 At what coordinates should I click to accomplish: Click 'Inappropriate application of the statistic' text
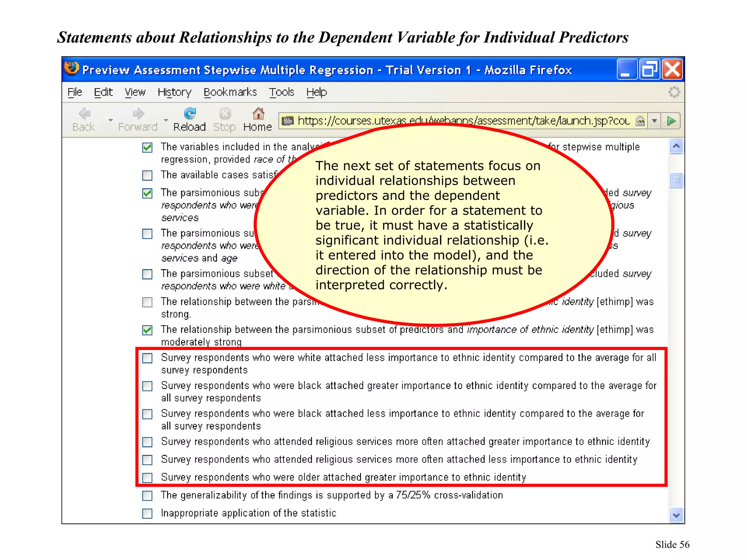pos(248,513)
